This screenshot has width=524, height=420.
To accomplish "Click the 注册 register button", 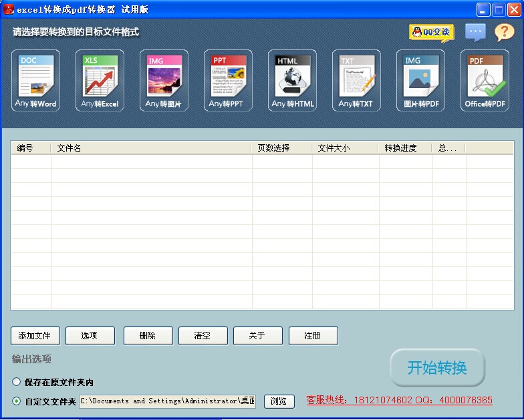I will pyautogui.click(x=313, y=336).
